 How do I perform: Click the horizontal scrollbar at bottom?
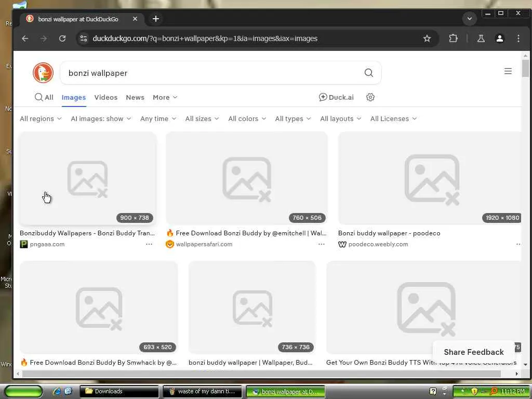261,374
